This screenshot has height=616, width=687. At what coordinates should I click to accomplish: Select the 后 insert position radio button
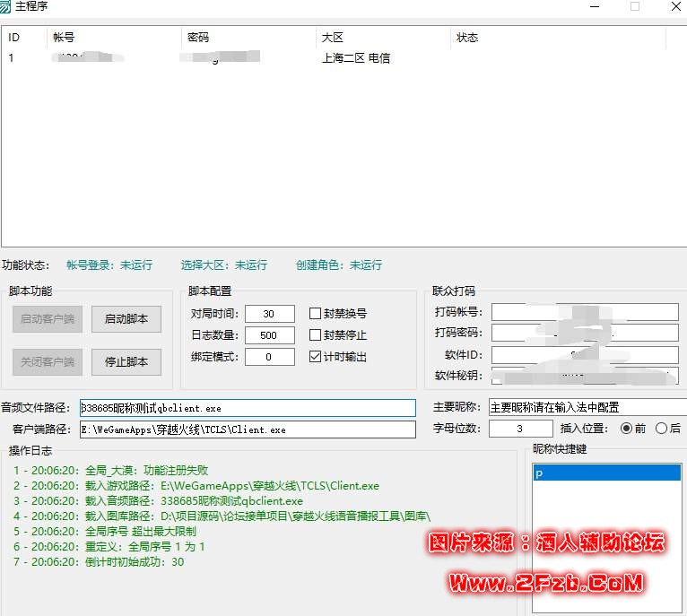662,429
